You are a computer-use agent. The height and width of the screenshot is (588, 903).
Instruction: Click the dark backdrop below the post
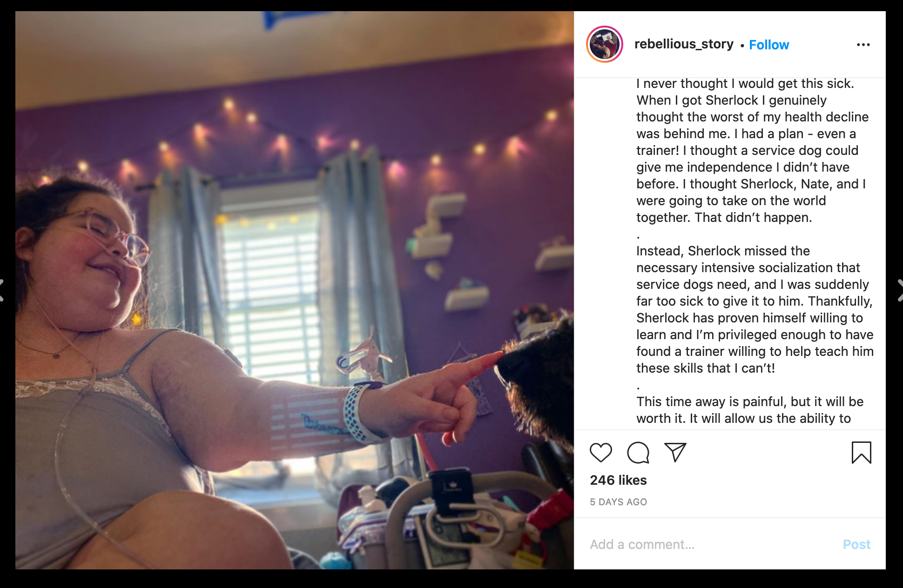(x=451, y=579)
